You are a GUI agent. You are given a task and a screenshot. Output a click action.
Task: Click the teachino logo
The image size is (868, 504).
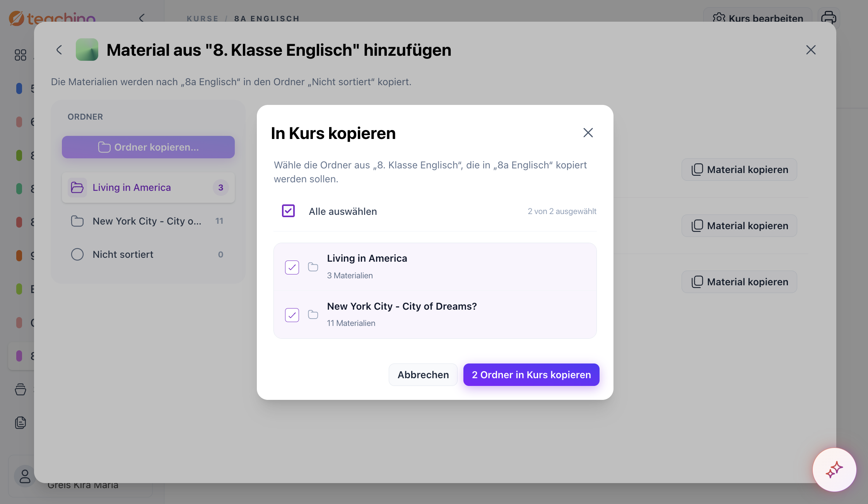[x=52, y=18]
